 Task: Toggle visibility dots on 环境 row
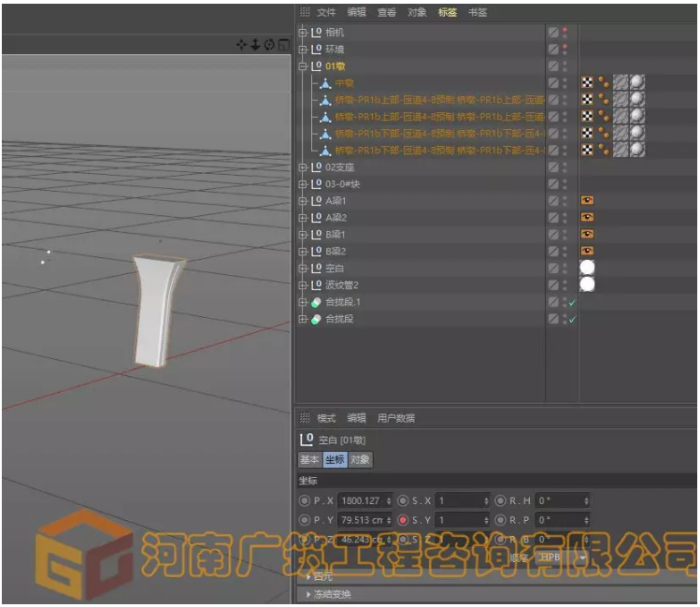pos(564,50)
